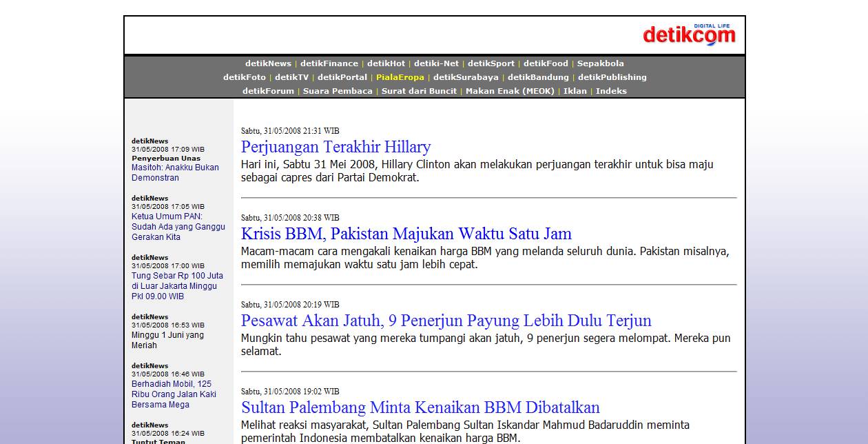This screenshot has height=444, width=868.
Task: Open detiki-Net navigation link
Action: click(436, 63)
